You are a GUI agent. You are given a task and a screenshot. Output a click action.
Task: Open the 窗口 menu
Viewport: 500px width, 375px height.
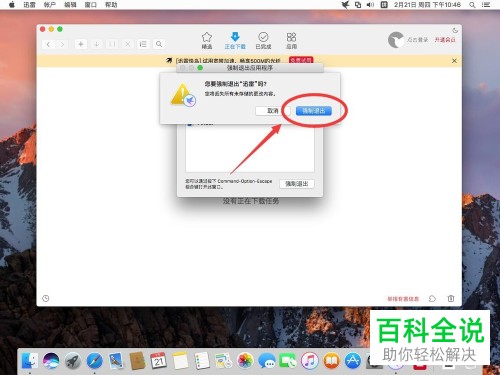tap(90, 5)
